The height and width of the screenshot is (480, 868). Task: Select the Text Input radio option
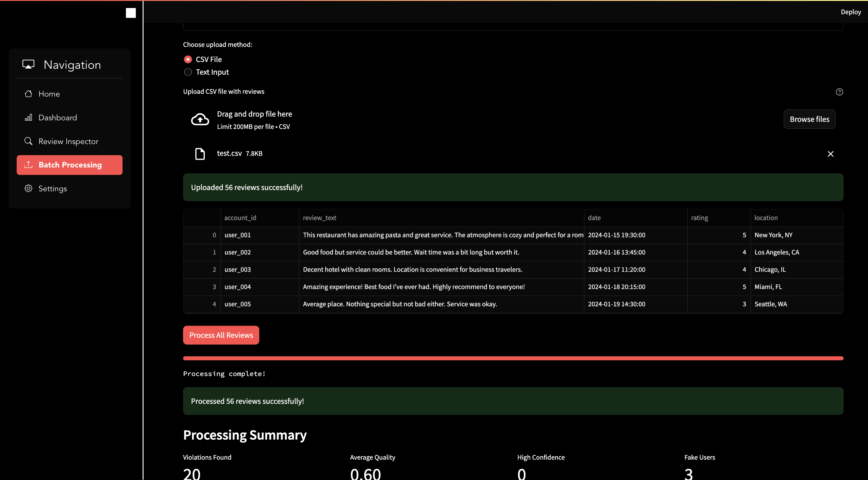188,72
